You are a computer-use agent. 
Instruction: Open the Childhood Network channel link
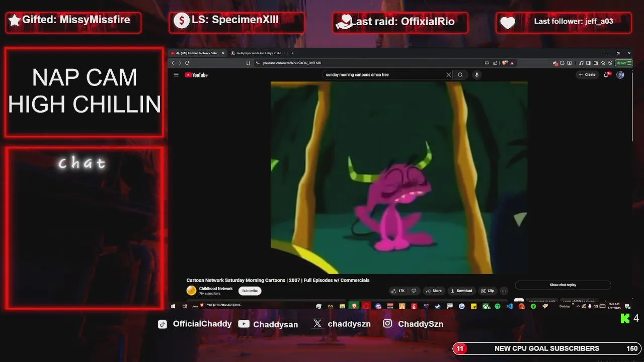point(216,289)
